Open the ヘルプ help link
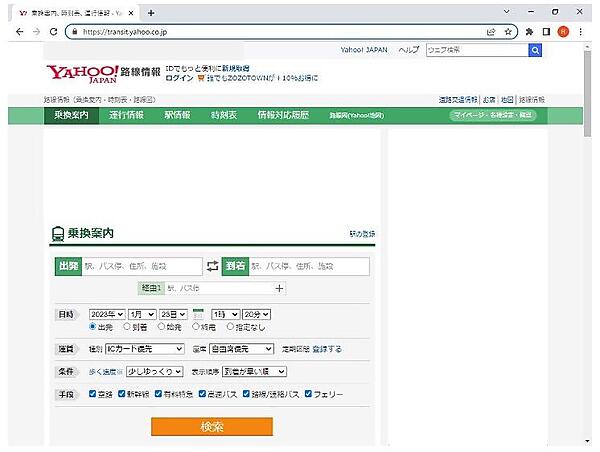The width and height of the screenshot is (600, 452). pos(408,50)
